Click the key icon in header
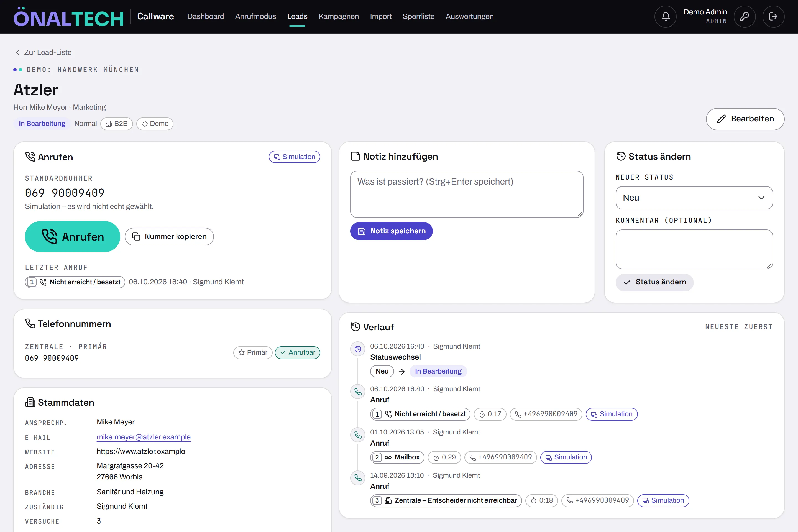The image size is (798, 532). coord(745,17)
